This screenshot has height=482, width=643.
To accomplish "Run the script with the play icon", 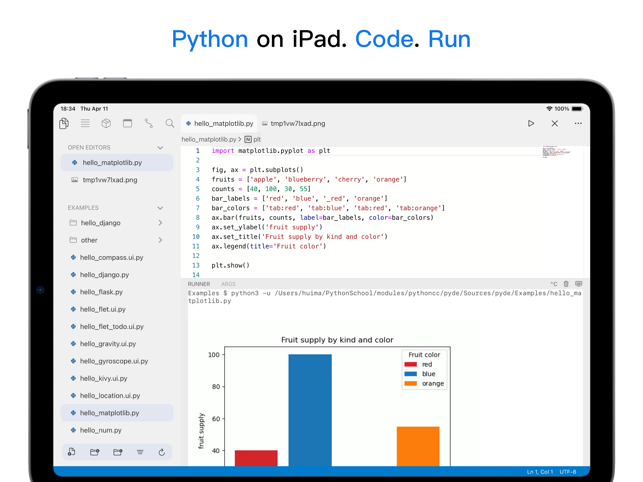I will (x=531, y=123).
